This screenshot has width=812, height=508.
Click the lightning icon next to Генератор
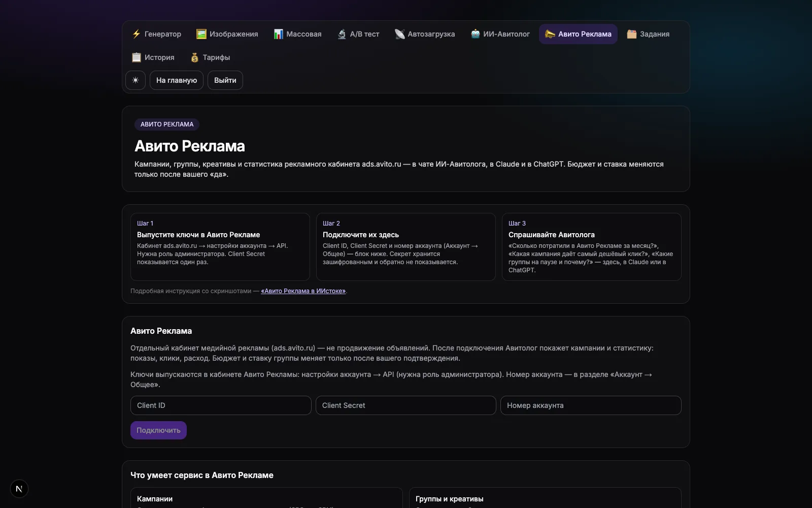137,34
